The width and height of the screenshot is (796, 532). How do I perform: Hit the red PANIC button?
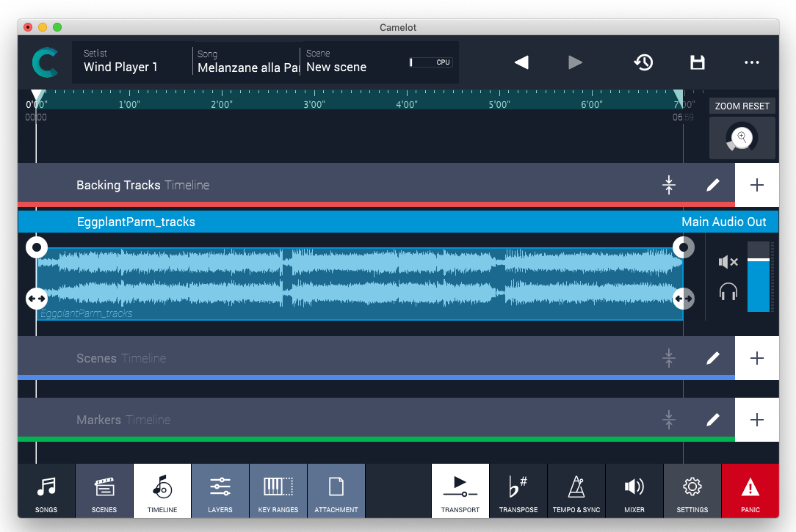point(750,491)
